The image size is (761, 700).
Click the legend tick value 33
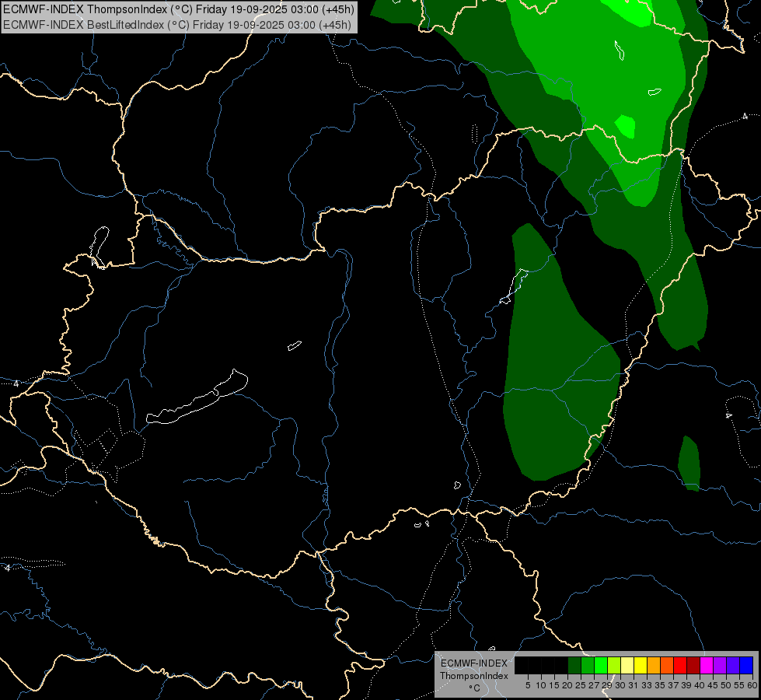(x=647, y=685)
